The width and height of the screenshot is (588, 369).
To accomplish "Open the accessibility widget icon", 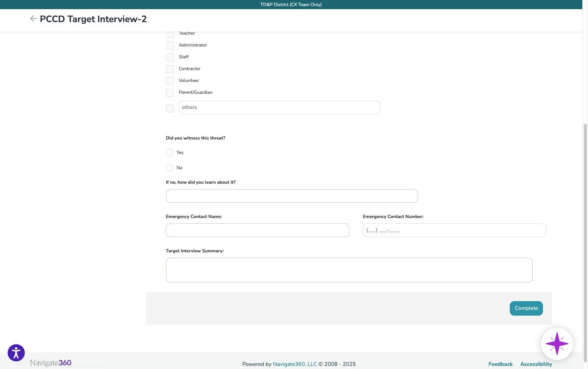I will point(16,353).
